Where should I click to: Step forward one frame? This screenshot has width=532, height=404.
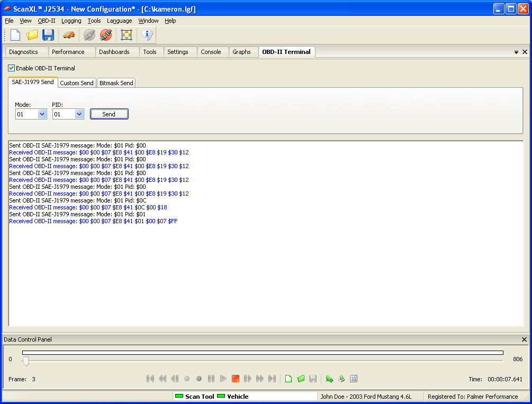point(248,379)
